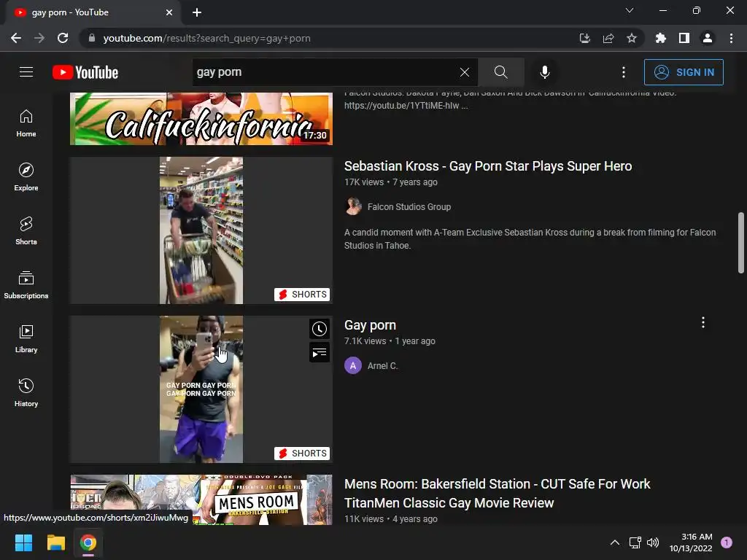Open Mens Room Bakersfield Station video title

497,494
